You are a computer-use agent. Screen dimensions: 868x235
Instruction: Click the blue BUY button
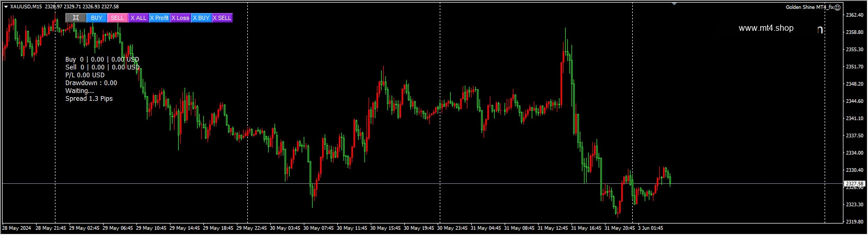(97, 18)
